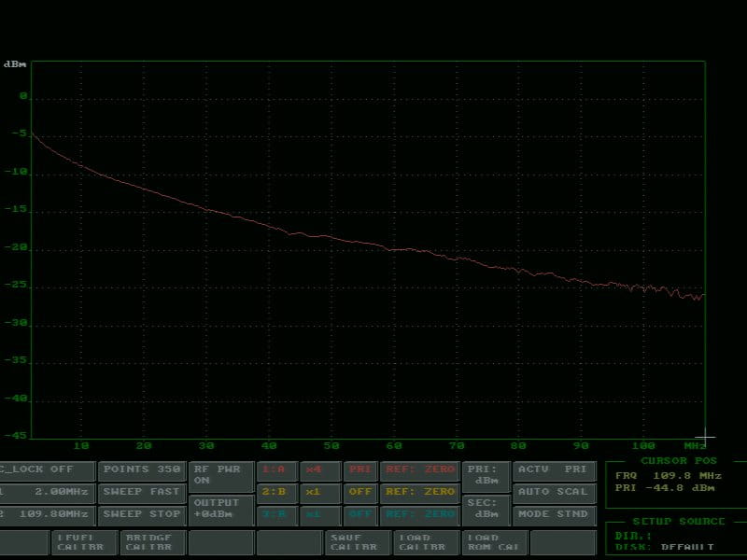Select red channel 1:A

tap(276, 469)
